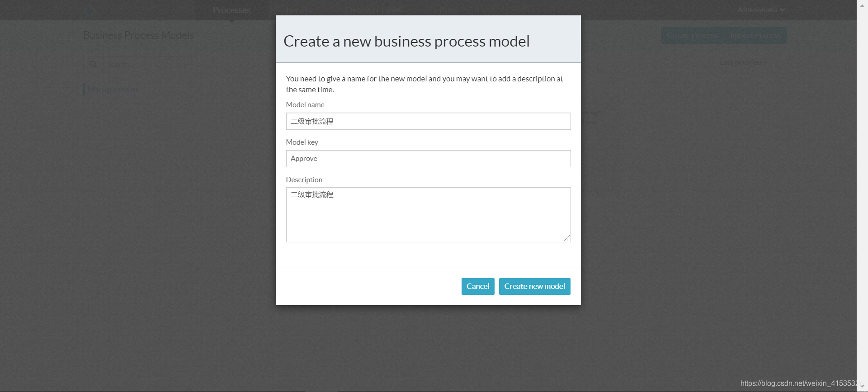Click Create new model button
The image size is (868, 392).
[535, 286]
